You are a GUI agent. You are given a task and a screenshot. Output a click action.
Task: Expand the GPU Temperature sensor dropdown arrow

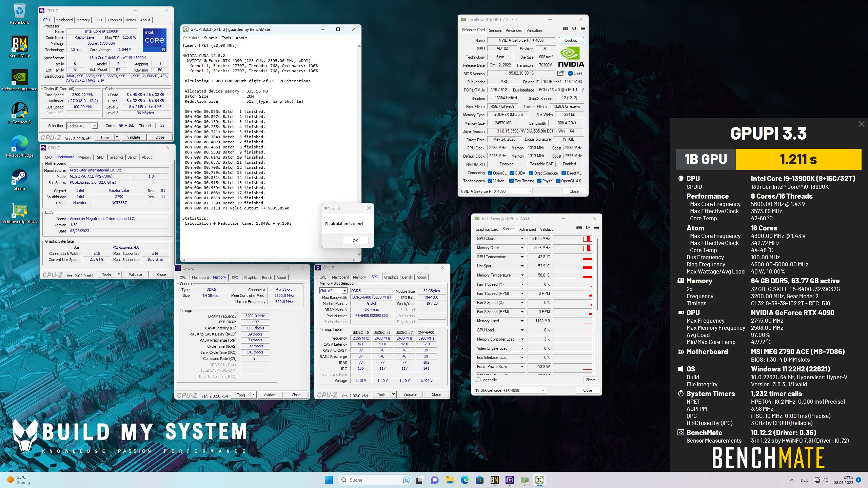coord(522,257)
